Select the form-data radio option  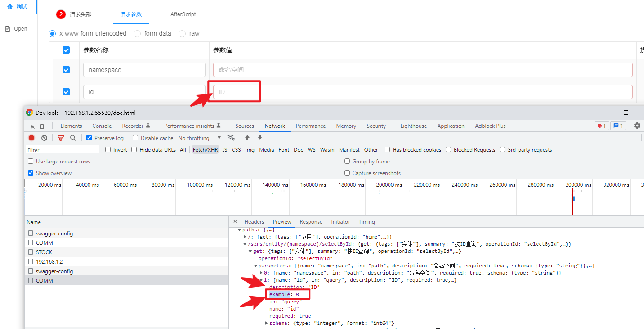(x=137, y=33)
